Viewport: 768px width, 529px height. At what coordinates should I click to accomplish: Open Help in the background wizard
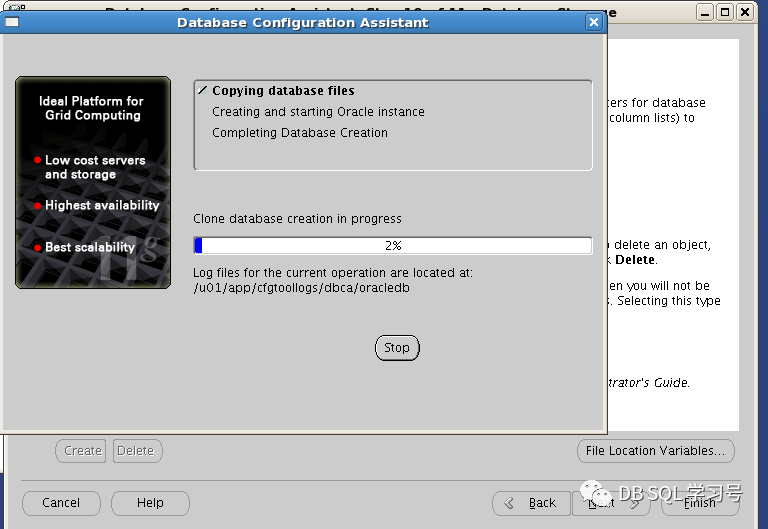pos(150,503)
